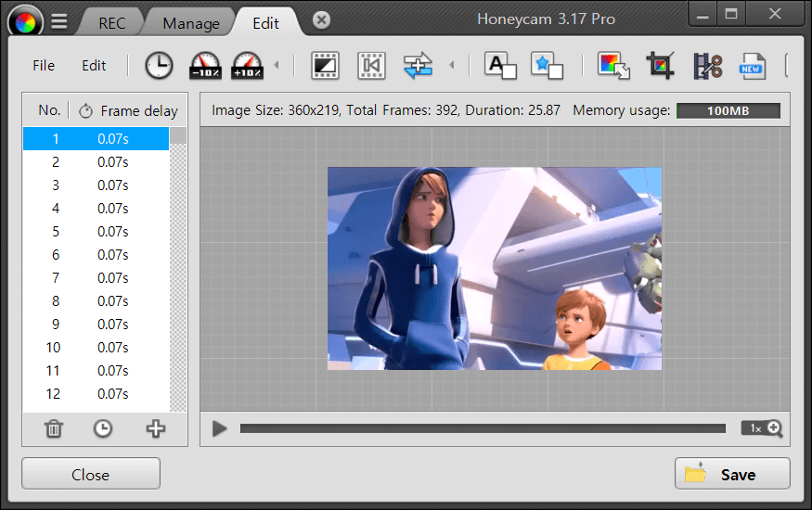Click the +10% speed gauge icon

(247, 65)
